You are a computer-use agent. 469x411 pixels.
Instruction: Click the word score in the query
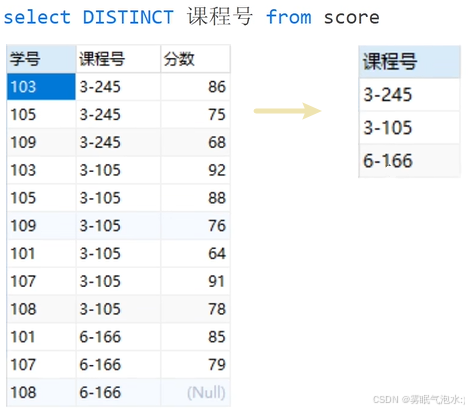tap(351, 18)
